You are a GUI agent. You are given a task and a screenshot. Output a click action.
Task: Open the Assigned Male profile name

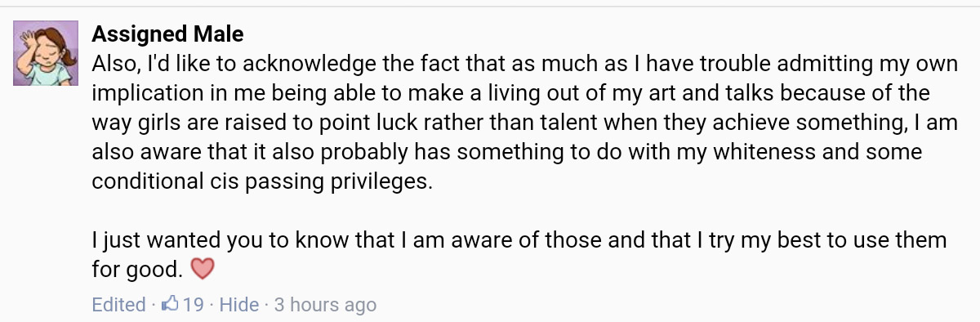click(x=168, y=34)
